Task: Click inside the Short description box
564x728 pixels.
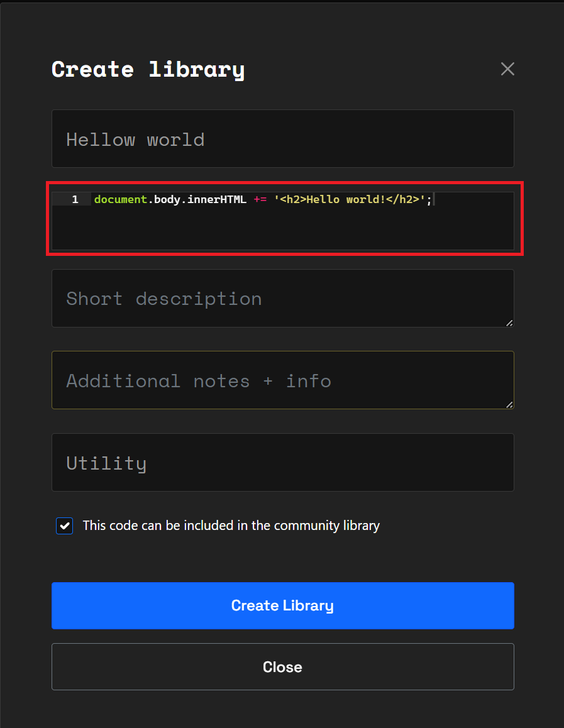Action: point(282,299)
